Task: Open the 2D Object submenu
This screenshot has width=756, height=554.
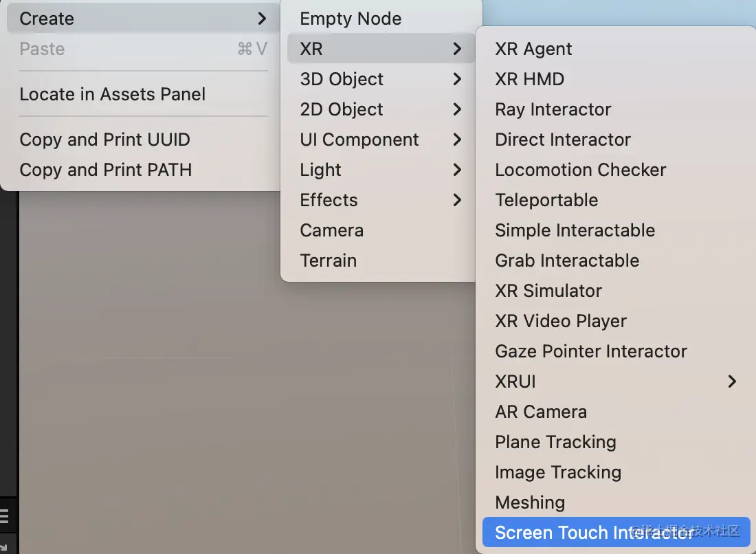Action: (x=341, y=109)
